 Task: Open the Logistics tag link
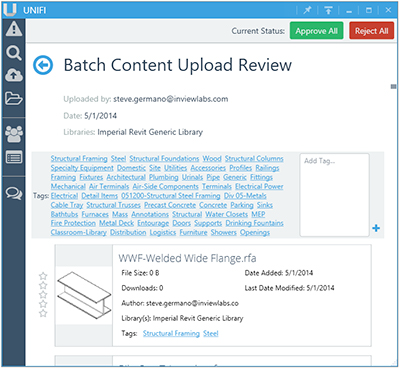tap(163, 232)
